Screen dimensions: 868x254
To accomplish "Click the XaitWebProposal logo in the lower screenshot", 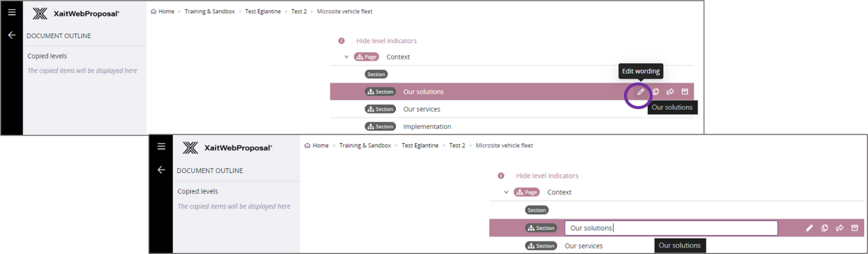I will [227, 148].
